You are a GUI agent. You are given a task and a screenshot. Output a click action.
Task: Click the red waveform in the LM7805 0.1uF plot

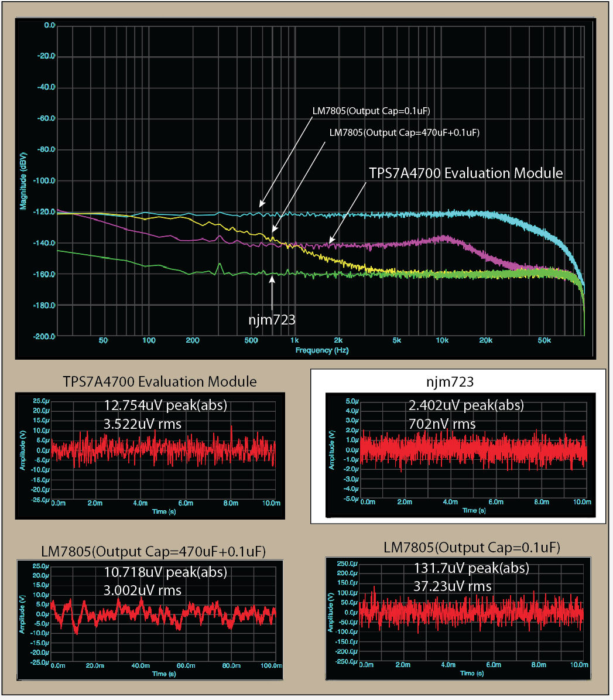[x=471, y=611]
